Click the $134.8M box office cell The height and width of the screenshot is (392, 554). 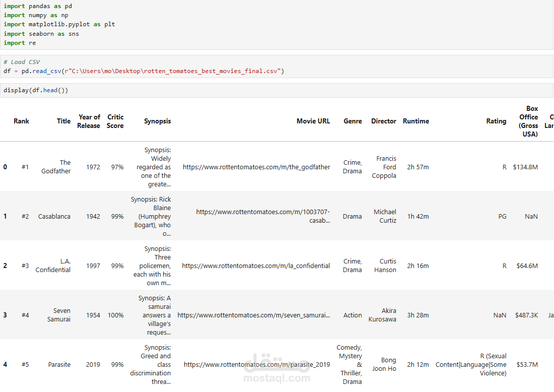[x=525, y=167]
